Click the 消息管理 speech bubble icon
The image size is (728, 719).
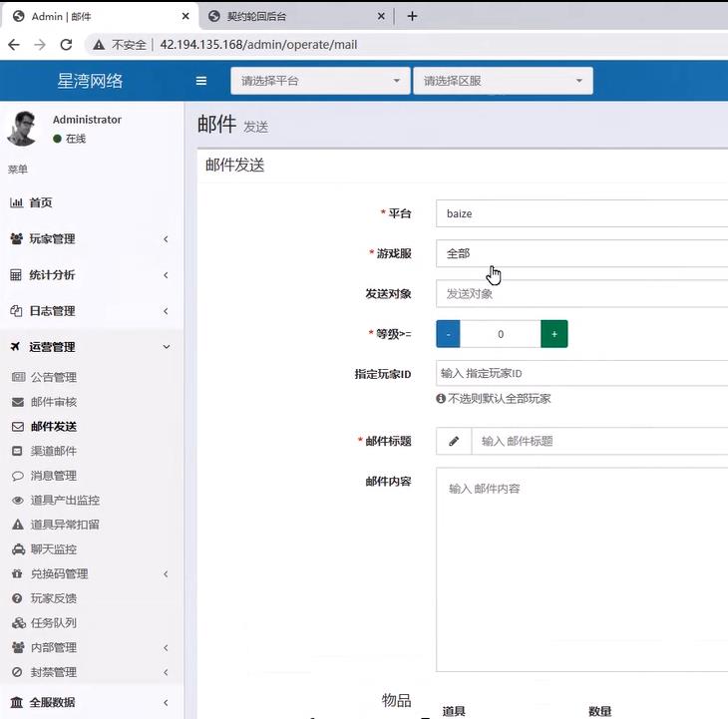pyautogui.click(x=18, y=476)
